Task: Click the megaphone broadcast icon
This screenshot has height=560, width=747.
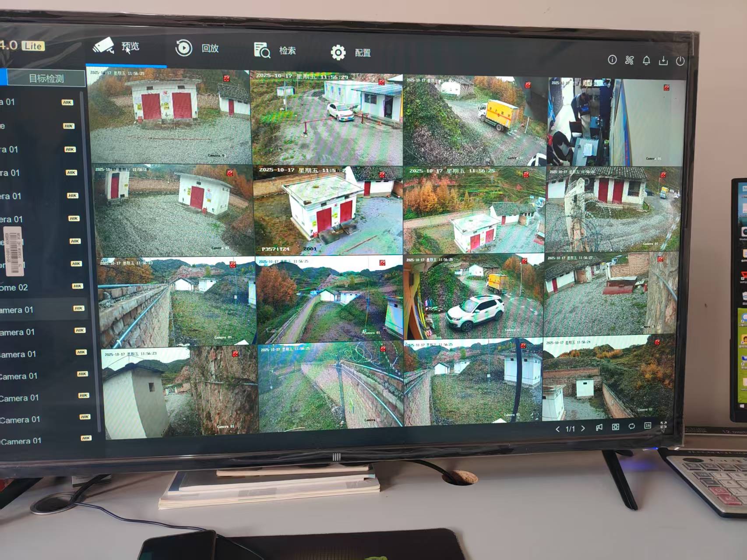Action: pos(599,427)
